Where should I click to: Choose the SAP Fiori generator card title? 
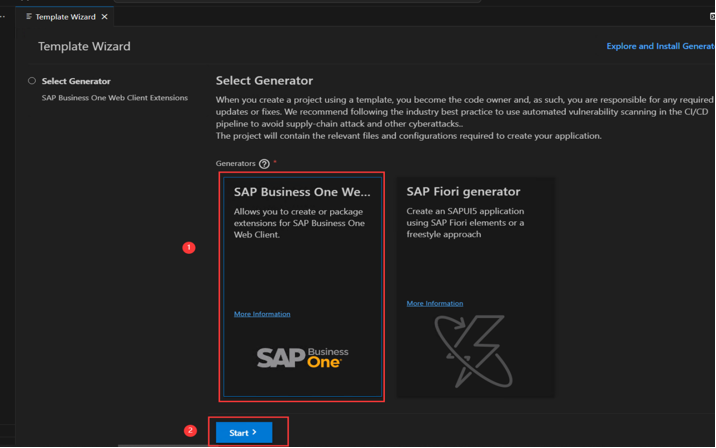point(463,192)
